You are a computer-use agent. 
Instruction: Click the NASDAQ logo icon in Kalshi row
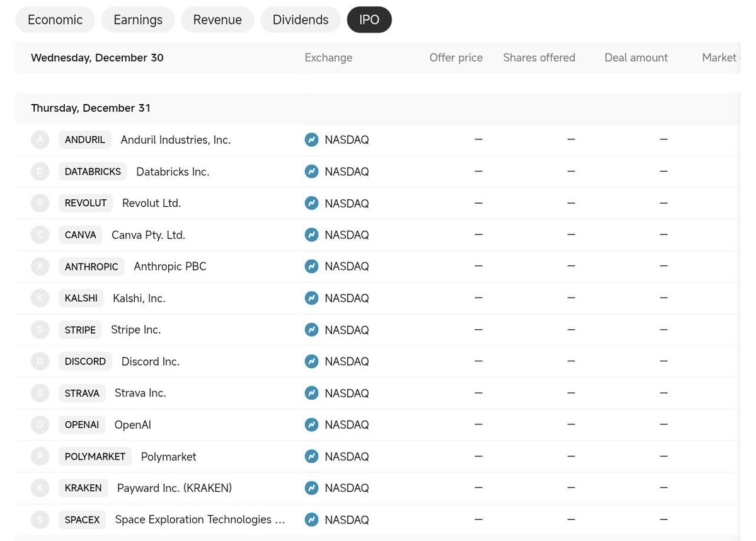[x=311, y=298]
